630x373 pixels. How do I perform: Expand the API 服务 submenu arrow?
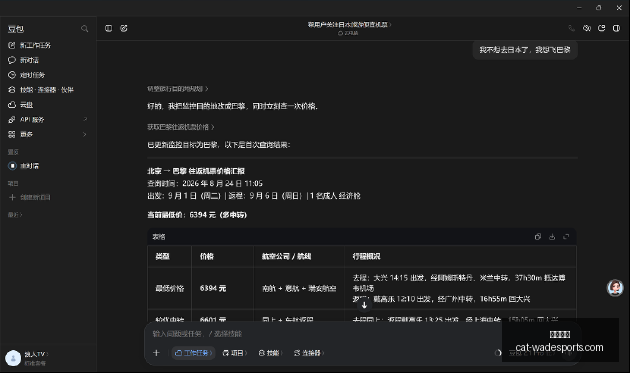point(85,119)
